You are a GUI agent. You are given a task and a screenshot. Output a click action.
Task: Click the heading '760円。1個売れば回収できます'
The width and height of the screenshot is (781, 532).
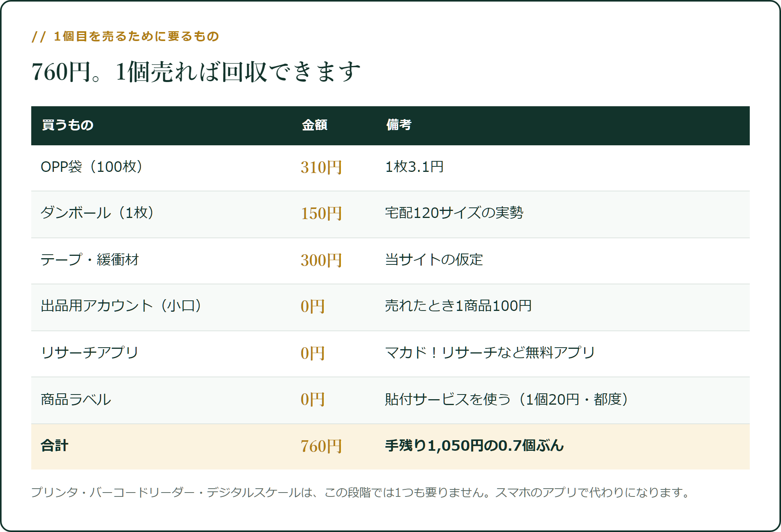click(x=196, y=72)
